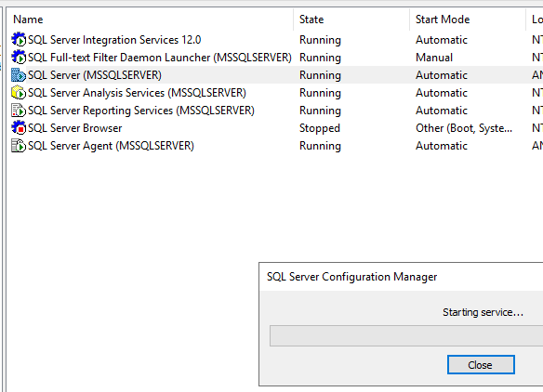
Task: Select SQL Server Integration Services 12.0 row
Action: (x=114, y=40)
